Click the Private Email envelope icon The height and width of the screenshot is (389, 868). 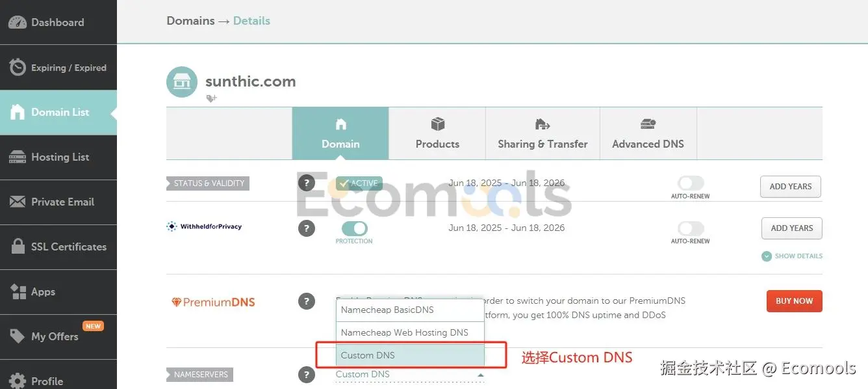(x=18, y=202)
